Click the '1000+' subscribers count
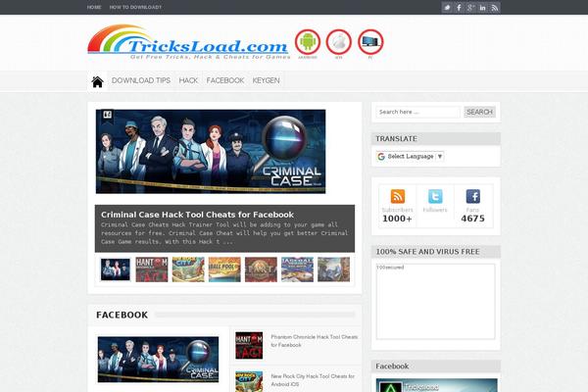 397,219
